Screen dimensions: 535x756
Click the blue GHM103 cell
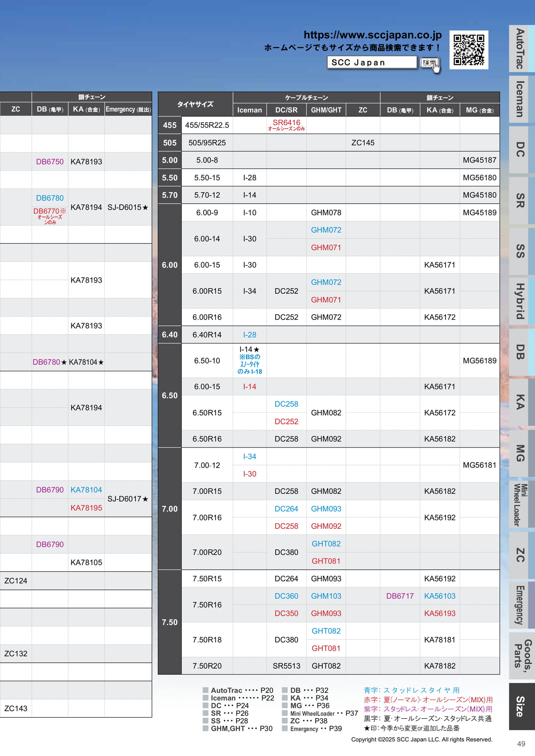pyautogui.click(x=326, y=596)
